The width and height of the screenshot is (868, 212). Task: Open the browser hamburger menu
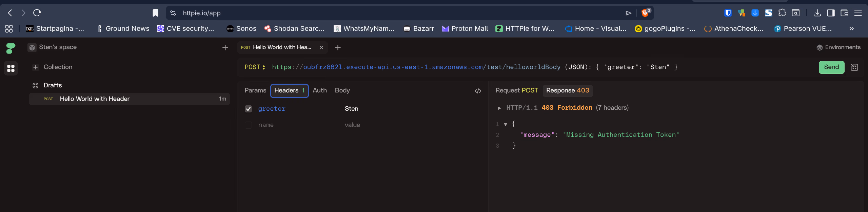(x=858, y=13)
